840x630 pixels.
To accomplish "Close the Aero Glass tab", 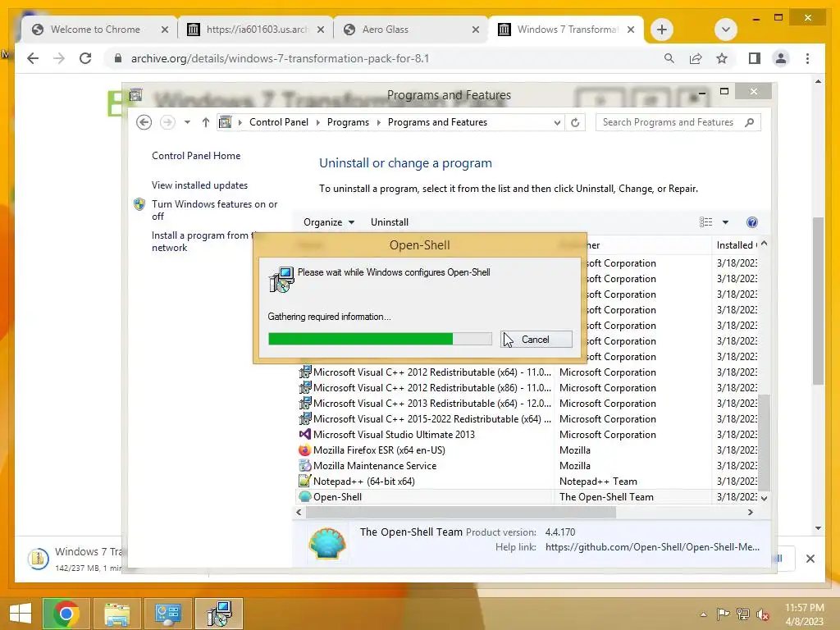I will (476, 30).
